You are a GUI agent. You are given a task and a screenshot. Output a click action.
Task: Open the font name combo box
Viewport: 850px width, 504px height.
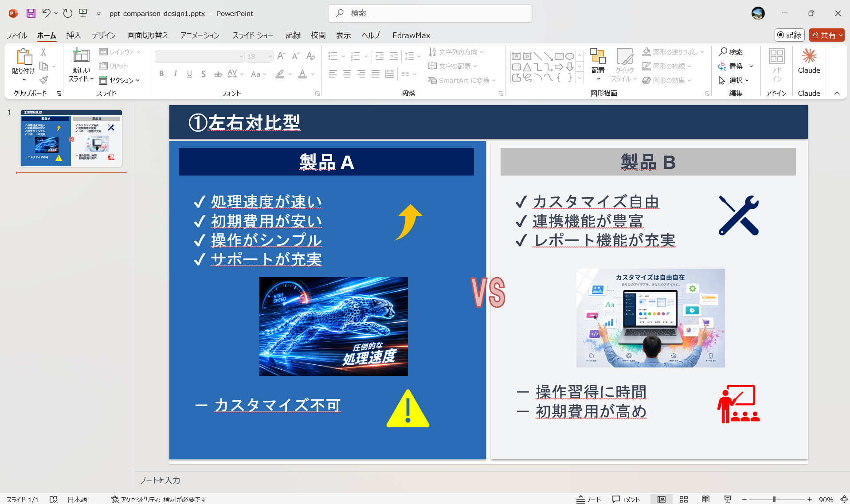point(200,56)
